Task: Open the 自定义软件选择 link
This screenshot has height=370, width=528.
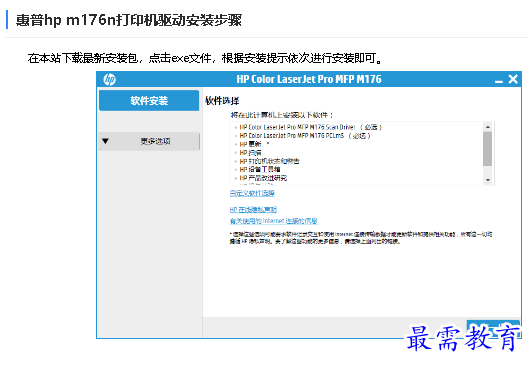Action: (252, 193)
